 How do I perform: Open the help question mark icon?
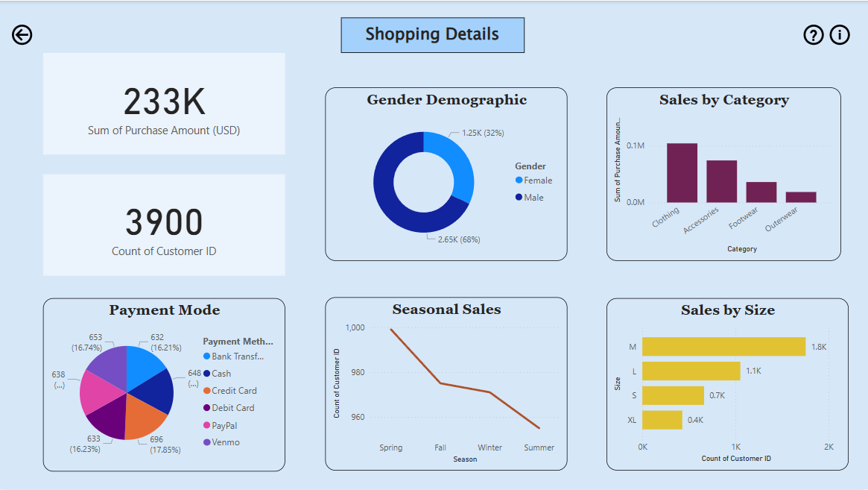(813, 35)
